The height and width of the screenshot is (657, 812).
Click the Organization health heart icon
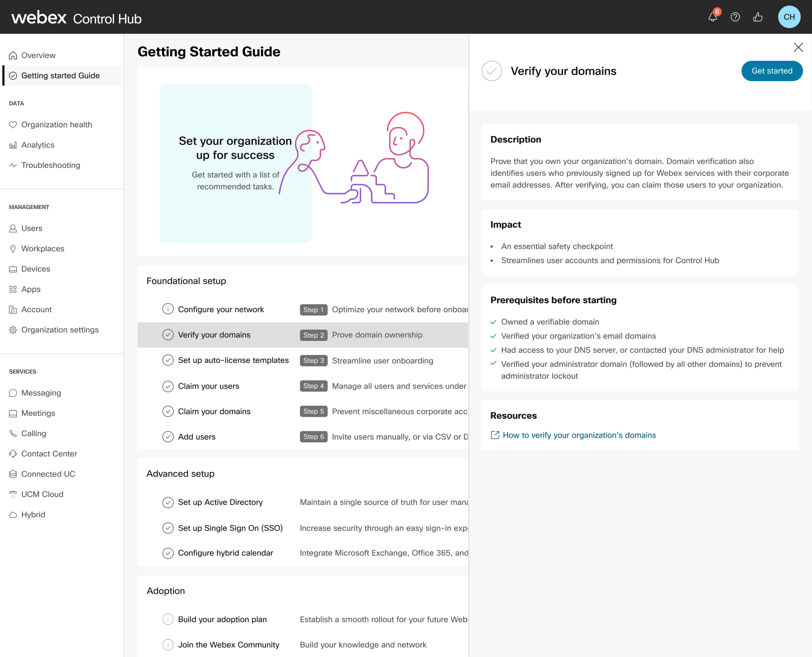point(13,125)
